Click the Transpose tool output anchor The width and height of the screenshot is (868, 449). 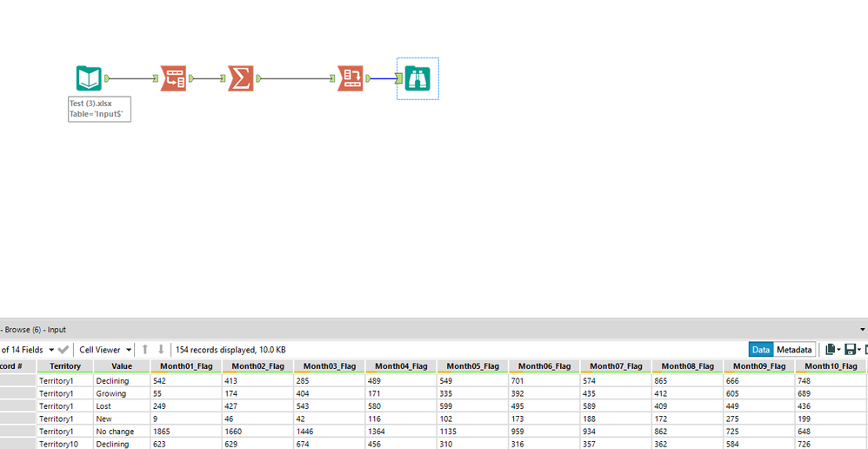tap(191, 78)
